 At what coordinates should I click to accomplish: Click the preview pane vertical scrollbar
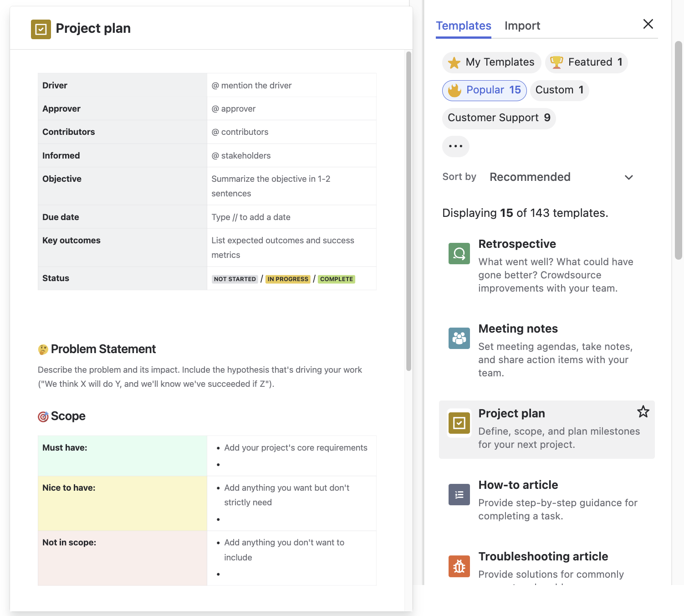click(x=408, y=211)
